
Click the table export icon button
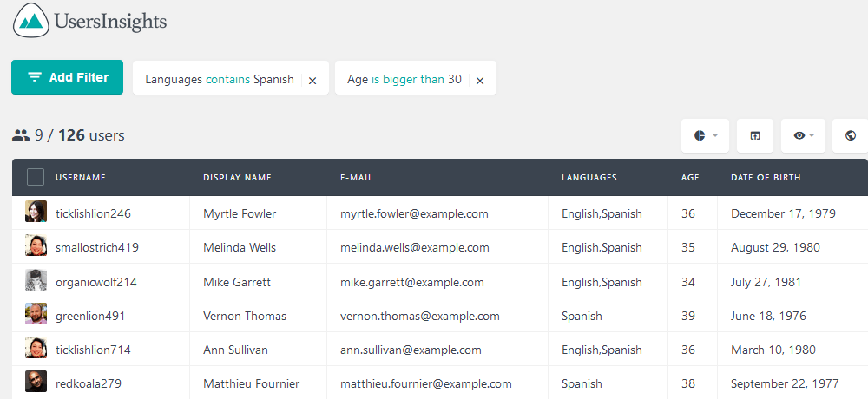pyautogui.click(x=755, y=135)
